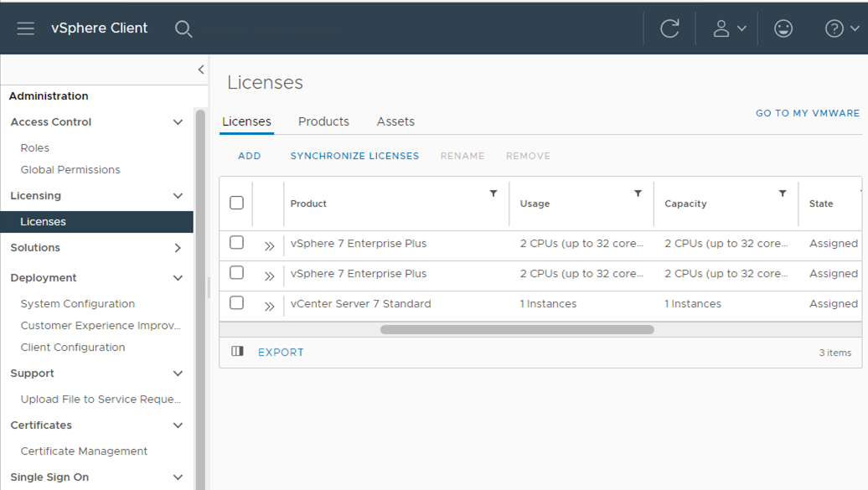Expand details of vCenter Server 7 Standard row

click(269, 306)
